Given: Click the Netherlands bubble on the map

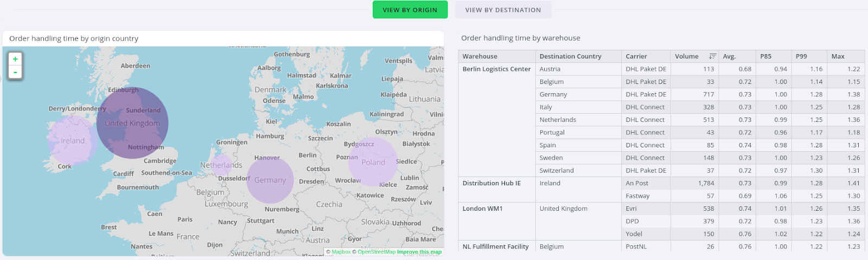Looking at the screenshot, I should 221,165.
